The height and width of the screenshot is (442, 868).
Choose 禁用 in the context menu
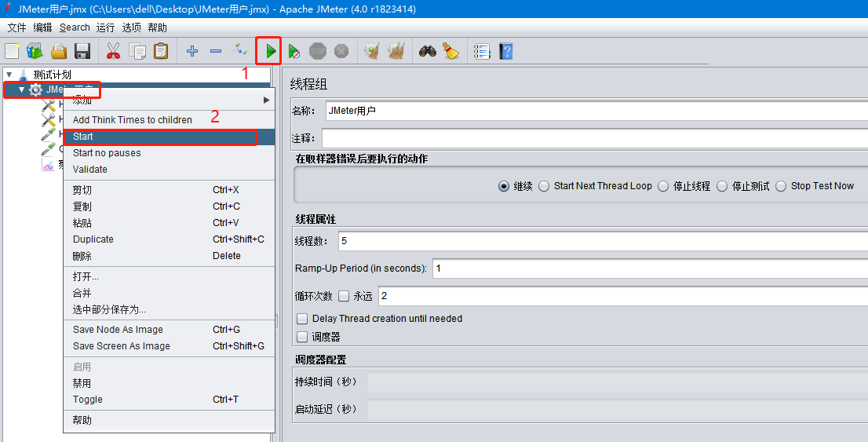pyautogui.click(x=170, y=383)
